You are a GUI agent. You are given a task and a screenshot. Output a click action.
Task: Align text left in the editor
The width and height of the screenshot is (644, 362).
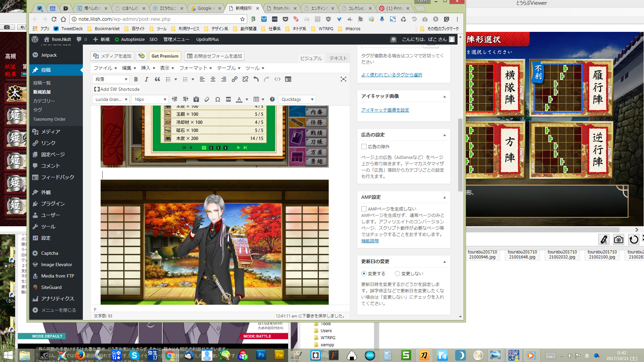[202, 79]
